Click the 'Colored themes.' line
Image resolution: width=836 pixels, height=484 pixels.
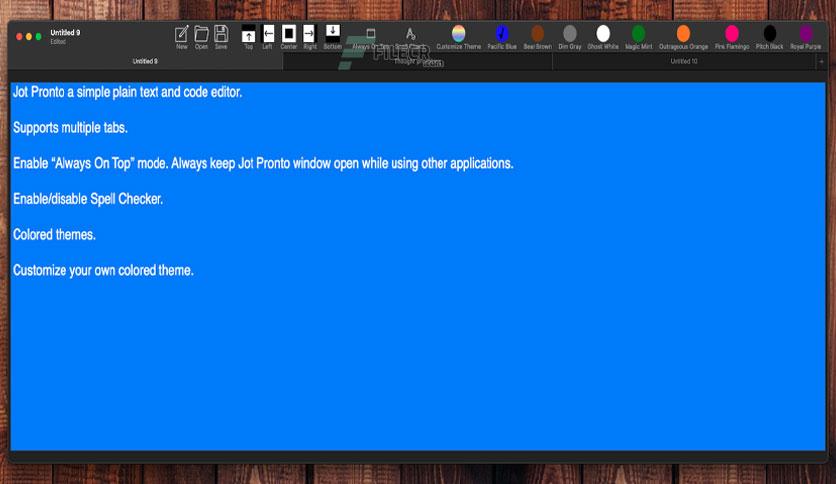coord(54,235)
